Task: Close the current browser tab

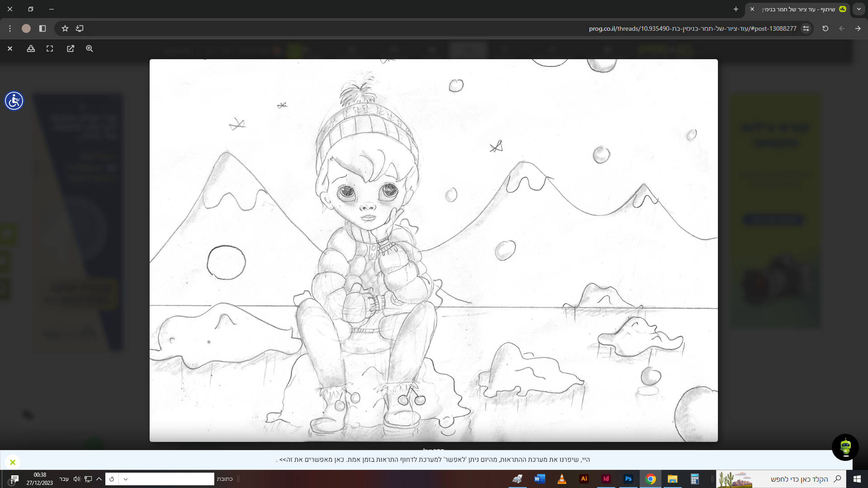Action: click(752, 9)
